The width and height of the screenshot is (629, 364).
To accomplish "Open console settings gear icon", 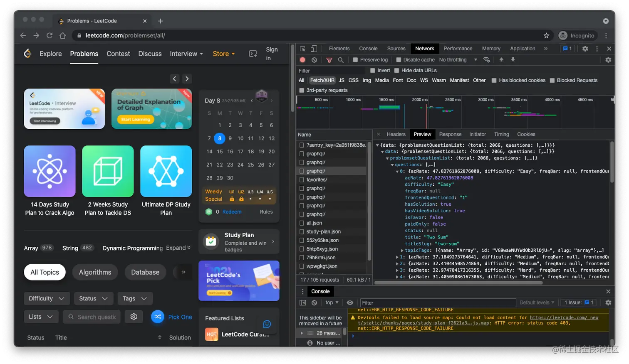I will tap(608, 303).
